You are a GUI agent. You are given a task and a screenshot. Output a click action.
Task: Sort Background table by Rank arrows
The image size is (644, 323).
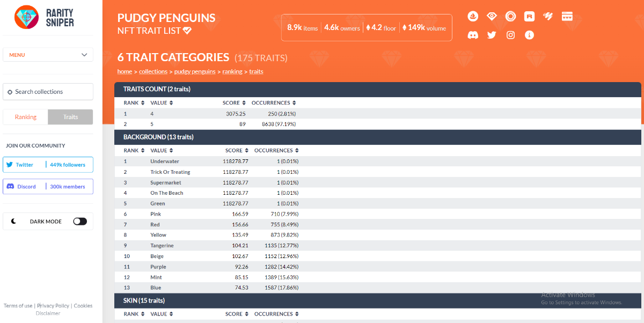pyautogui.click(x=142, y=151)
